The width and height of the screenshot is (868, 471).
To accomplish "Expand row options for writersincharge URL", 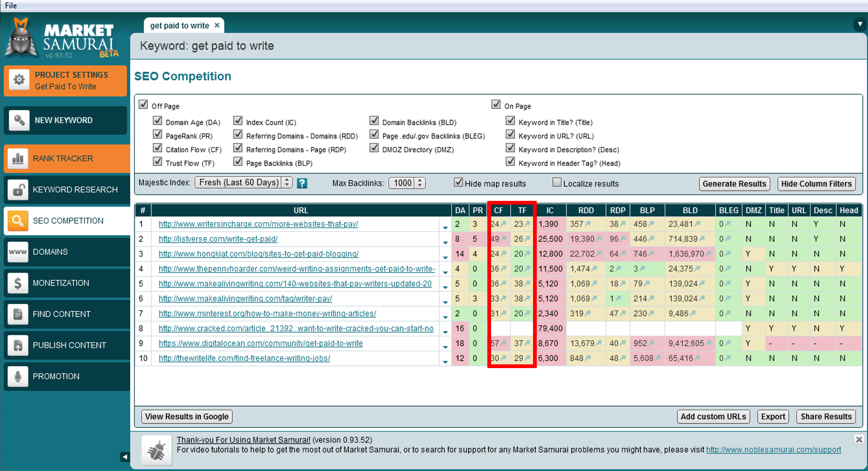I will (x=445, y=227).
